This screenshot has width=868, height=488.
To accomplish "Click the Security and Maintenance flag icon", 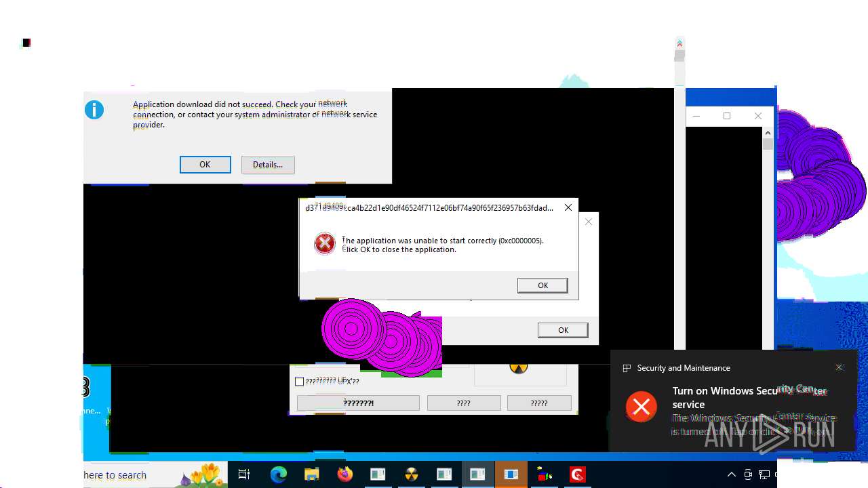I will tap(627, 368).
